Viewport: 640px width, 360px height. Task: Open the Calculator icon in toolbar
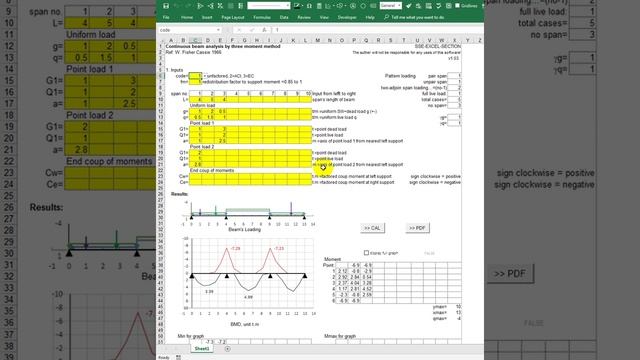(319, 6)
